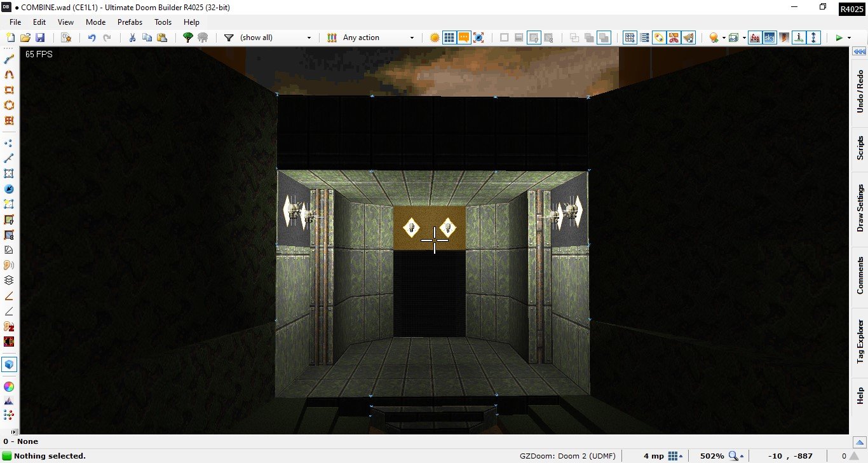Open the Tools menu
Image resolution: width=868 pixels, height=463 pixels.
163,22
